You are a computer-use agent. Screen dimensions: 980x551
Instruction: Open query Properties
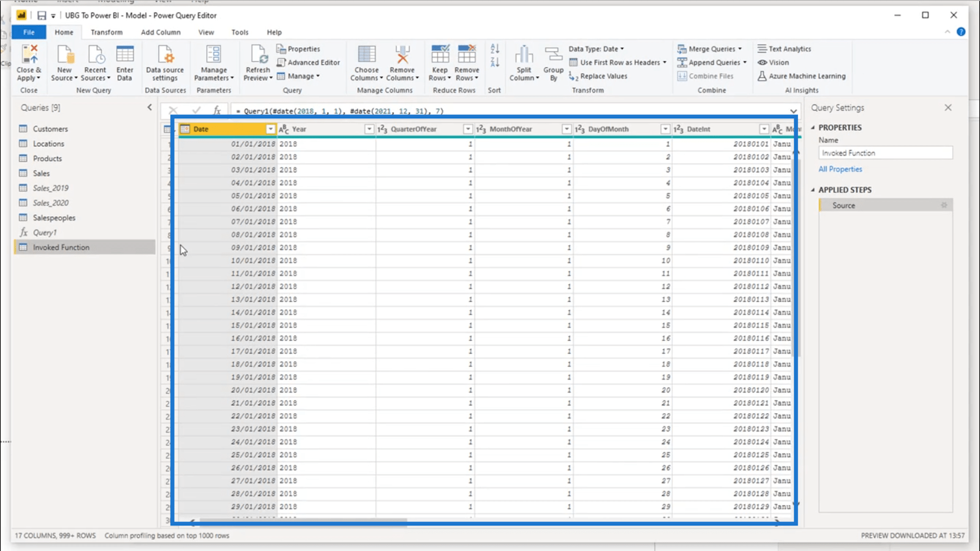(298, 49)
